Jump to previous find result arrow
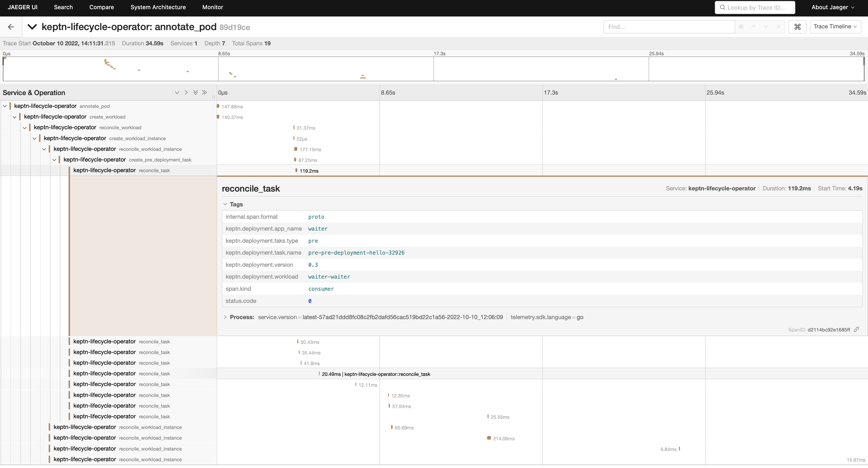 753,27
